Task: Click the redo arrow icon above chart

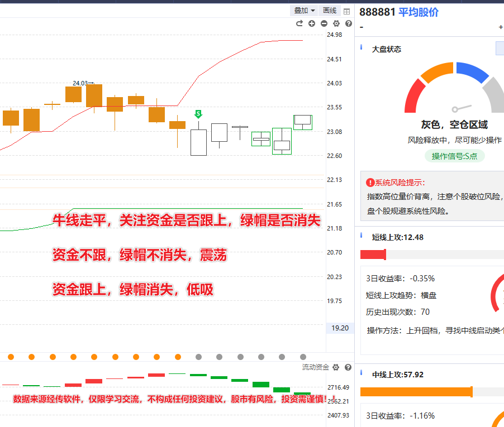Action: tap(299, 23)
